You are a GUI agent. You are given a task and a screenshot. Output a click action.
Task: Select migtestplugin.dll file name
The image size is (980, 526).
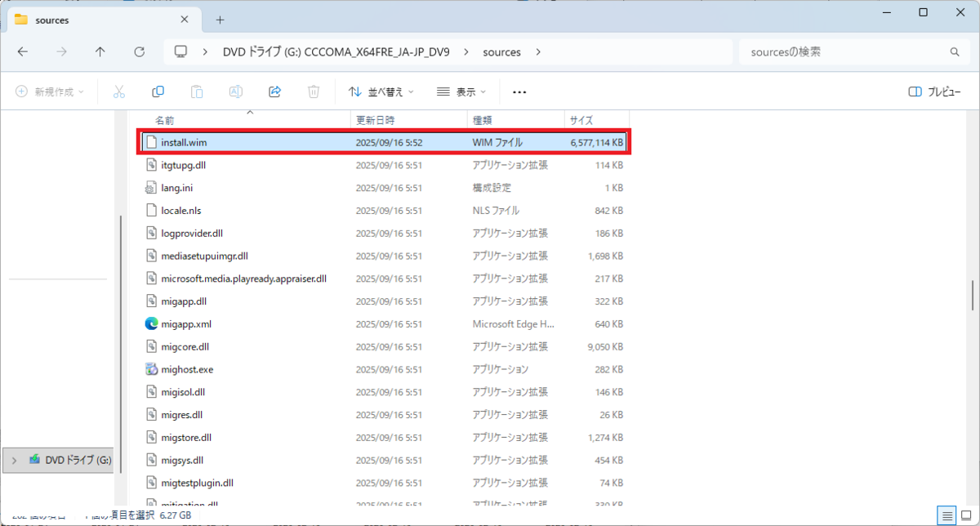point(197,483)
